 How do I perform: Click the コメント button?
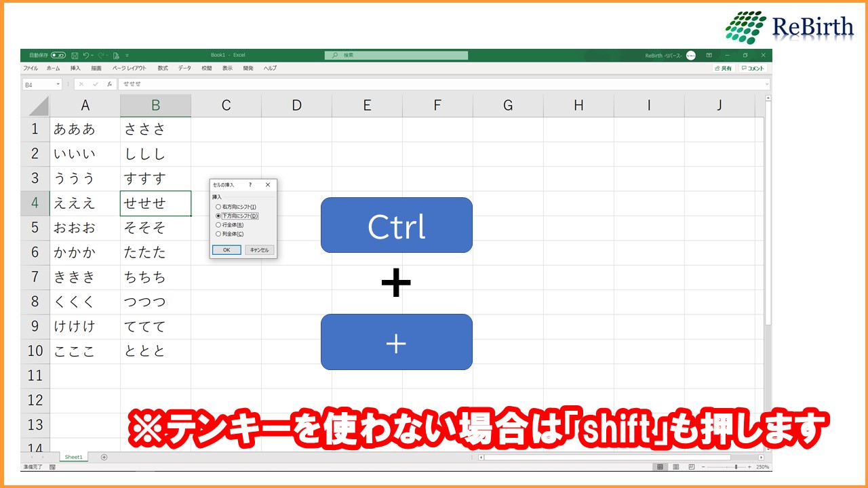[753, 68]
